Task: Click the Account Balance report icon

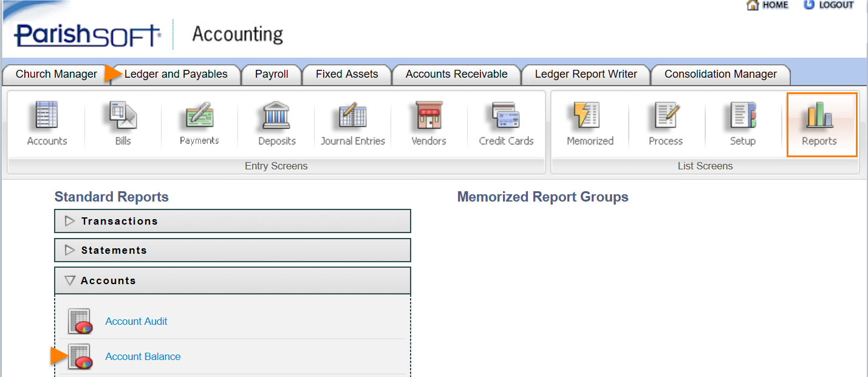Action: 80,356
